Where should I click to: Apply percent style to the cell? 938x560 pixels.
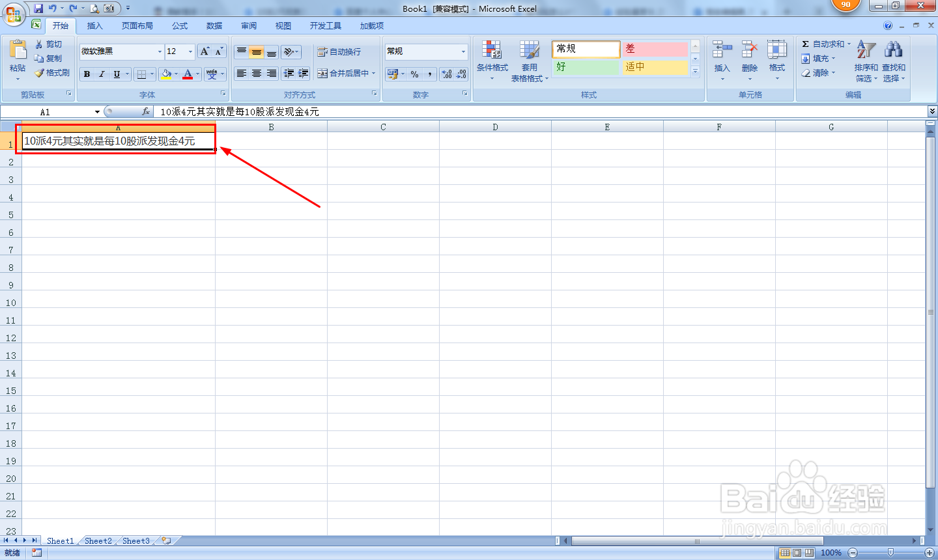pos(415,74)
